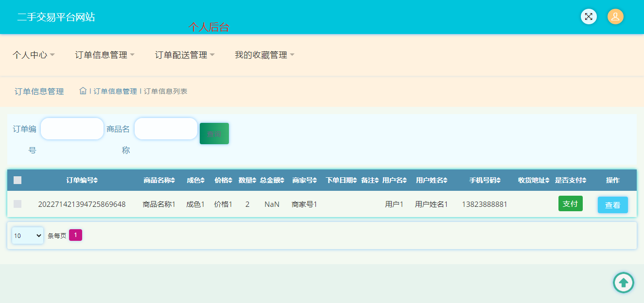
Task: Toggle the select-all header checkbox
Action: 17,180
